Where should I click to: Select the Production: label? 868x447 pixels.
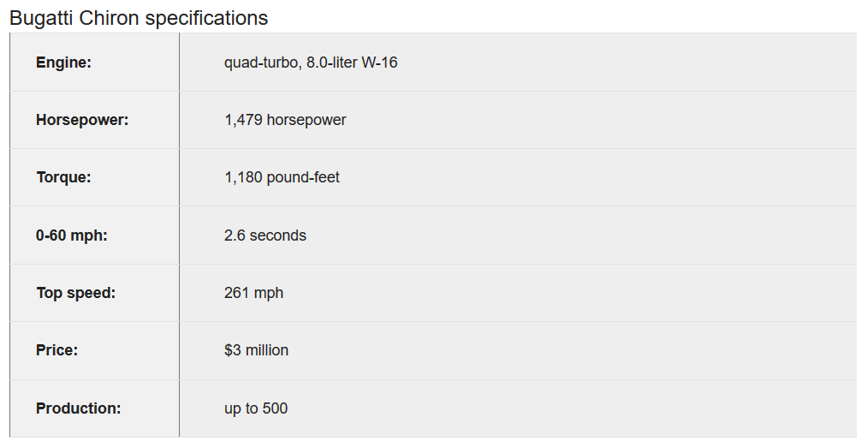[79, 408]
